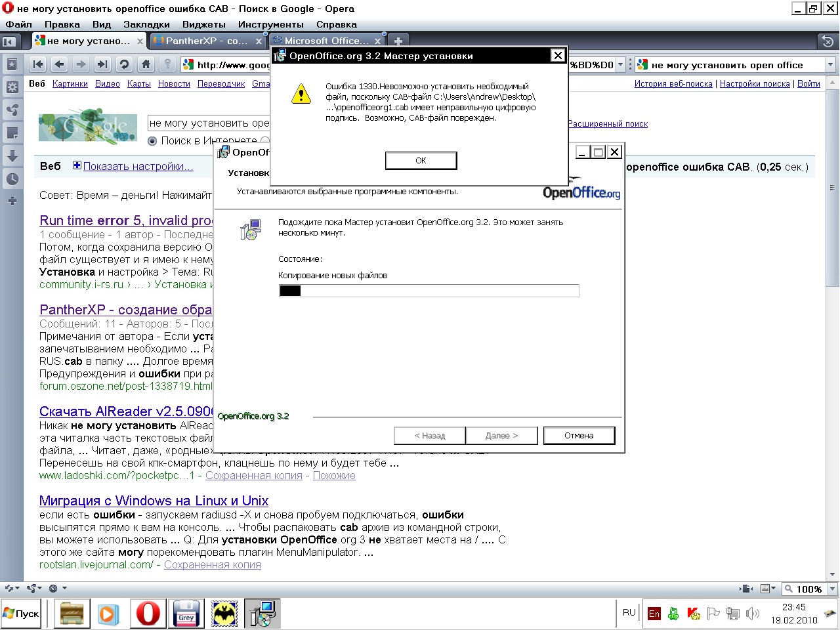Open the Скачать AlReader search result
Viewport: 840px width, 630px height.
(x=126, y=411)
